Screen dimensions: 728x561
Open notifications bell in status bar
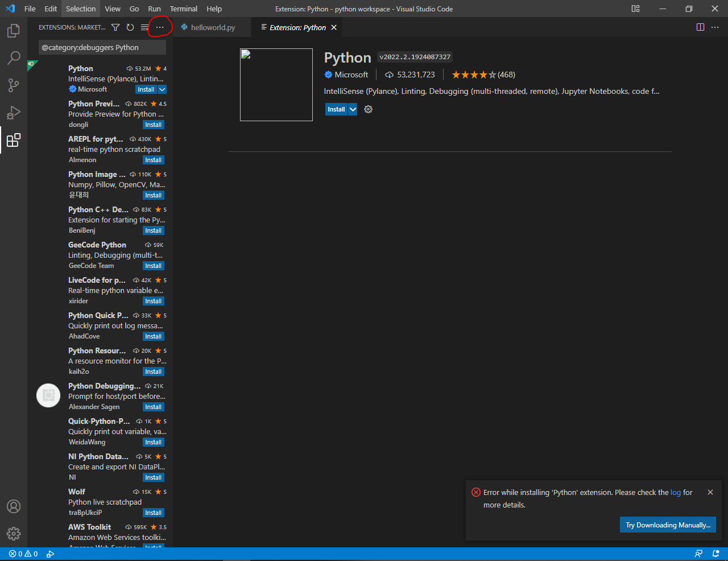(715, 554)
